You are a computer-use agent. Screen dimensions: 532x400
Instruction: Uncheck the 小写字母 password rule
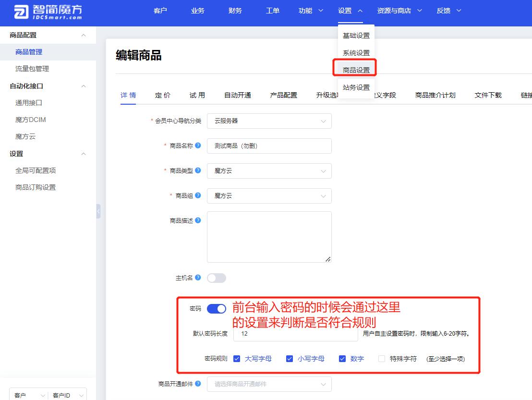(290, 359)
